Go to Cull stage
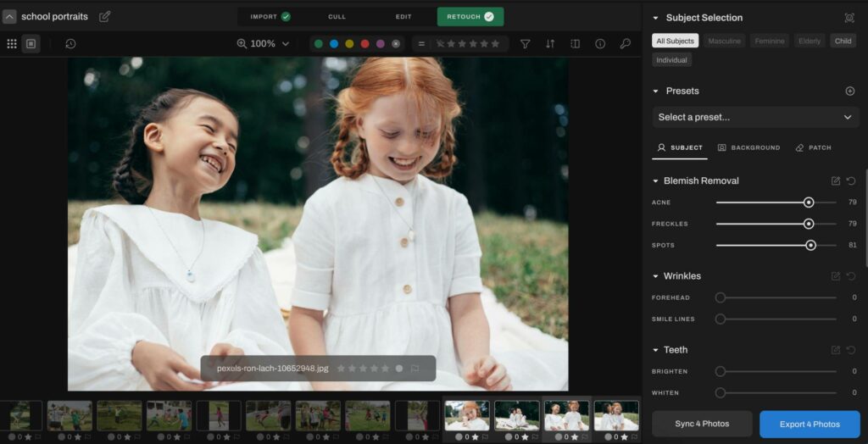The image size is (868, 444). tap(337, 17)
